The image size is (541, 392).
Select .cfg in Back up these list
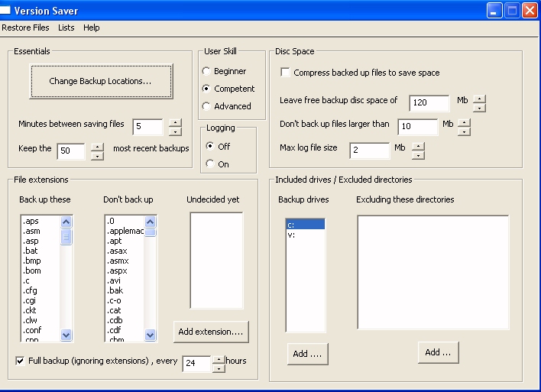click(40, 290)
